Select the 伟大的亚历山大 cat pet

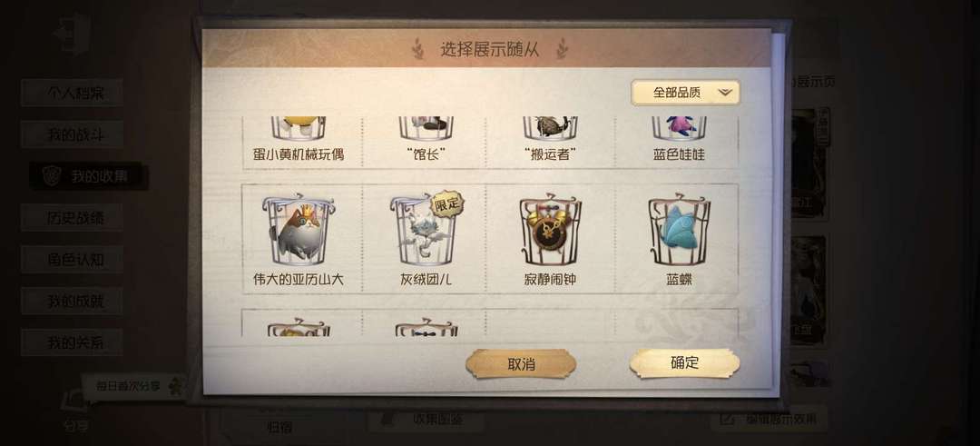pos(299,238)
